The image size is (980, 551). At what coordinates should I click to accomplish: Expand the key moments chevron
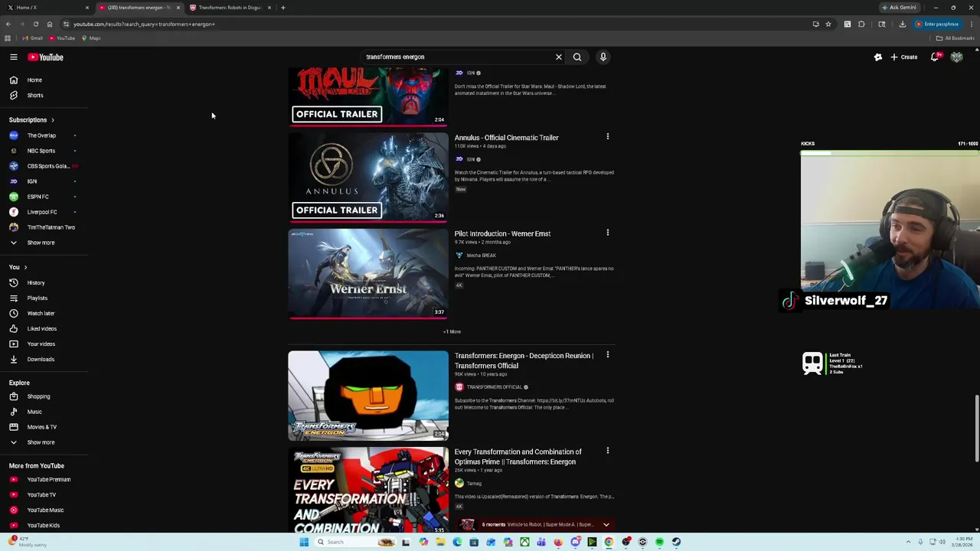point(606,525)
